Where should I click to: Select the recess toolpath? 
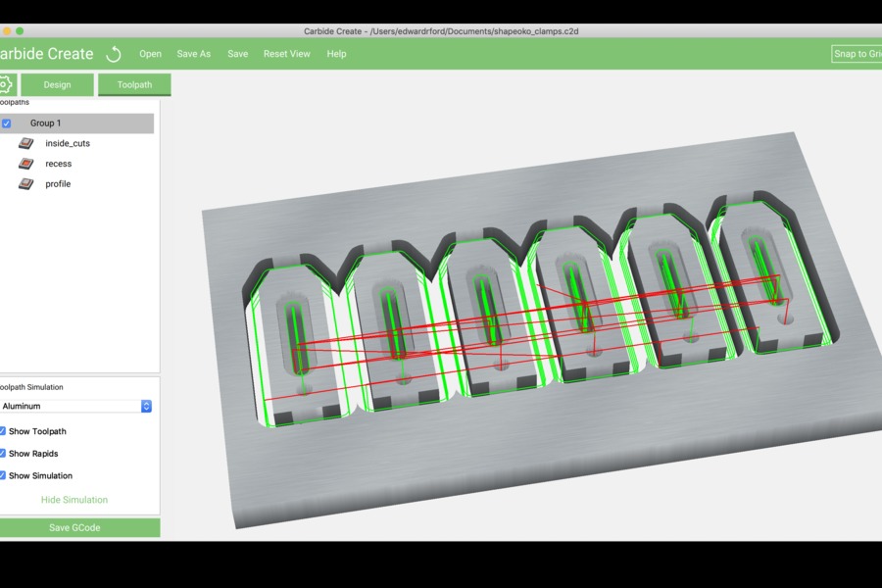coord(59,164)
